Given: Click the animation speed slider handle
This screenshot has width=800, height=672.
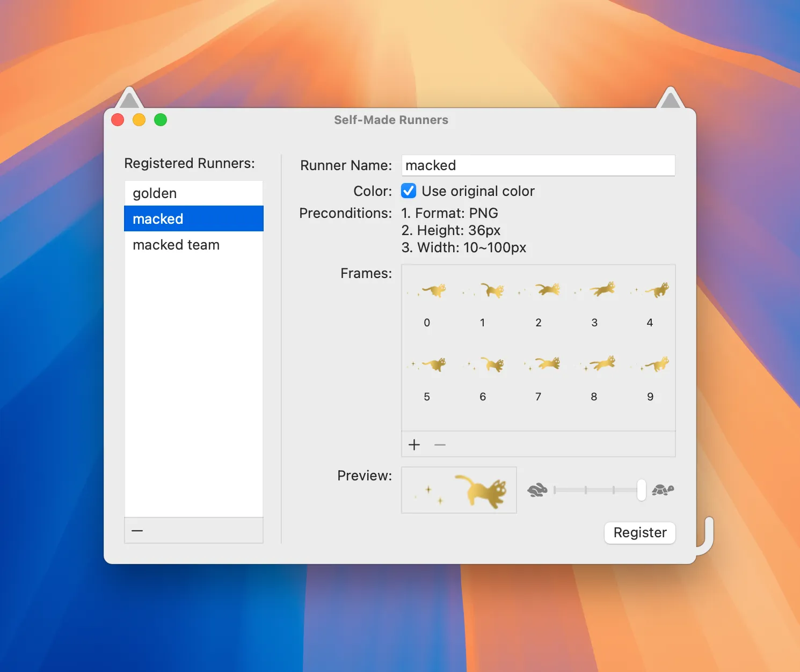Looking at the screenshot, I should (641, 490).
